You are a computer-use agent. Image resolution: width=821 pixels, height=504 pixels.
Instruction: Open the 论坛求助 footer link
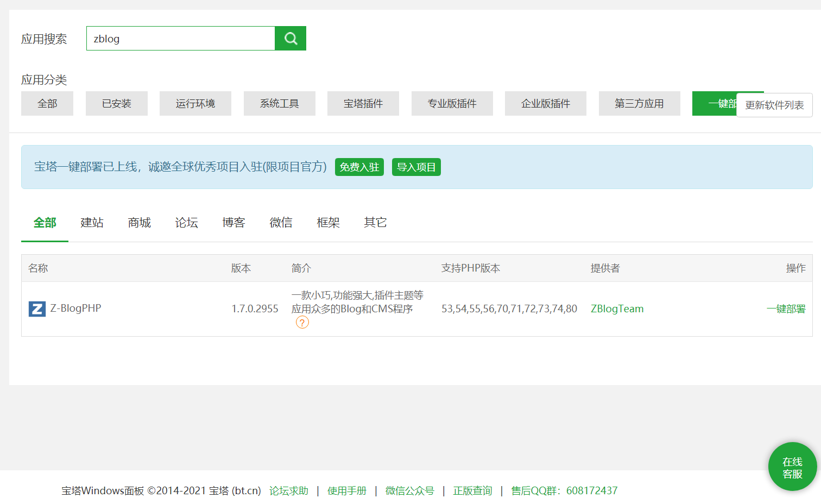[289, 491]
